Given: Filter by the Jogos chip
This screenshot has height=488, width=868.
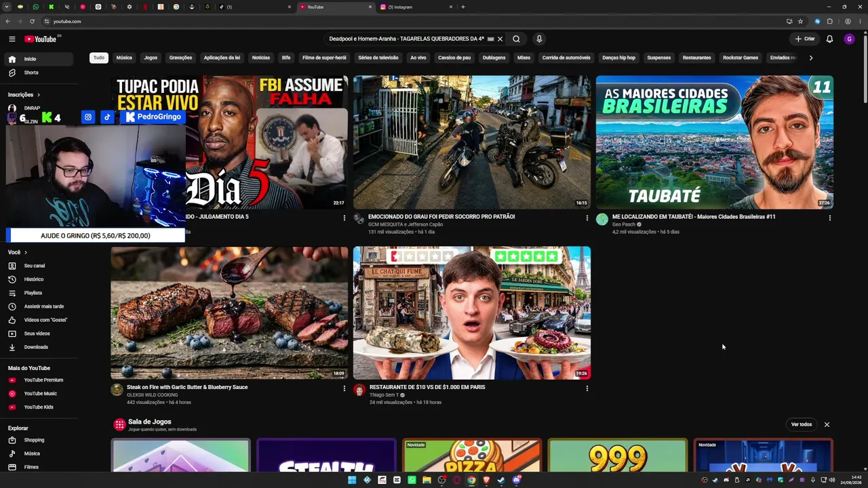Looking at the screenshot, I should 151,58.
